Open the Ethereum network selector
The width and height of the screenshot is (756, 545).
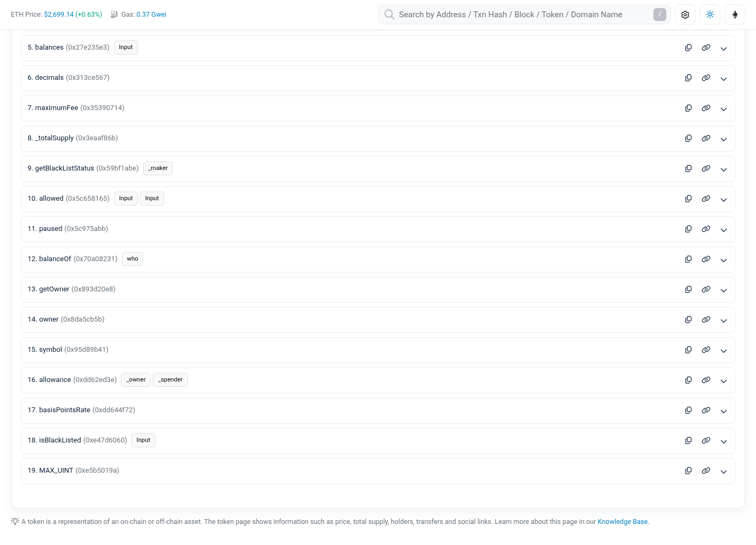tap(735, 15)
